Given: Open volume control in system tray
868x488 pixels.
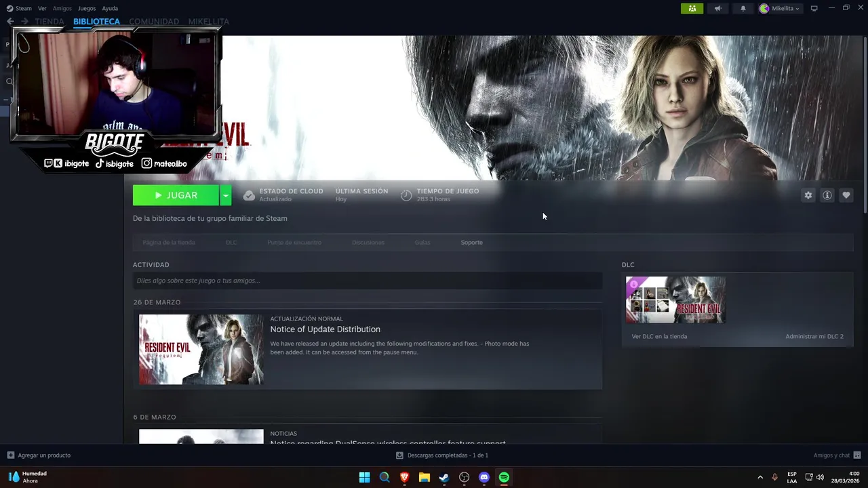Looking at the screenshot, I should (820, 477).
